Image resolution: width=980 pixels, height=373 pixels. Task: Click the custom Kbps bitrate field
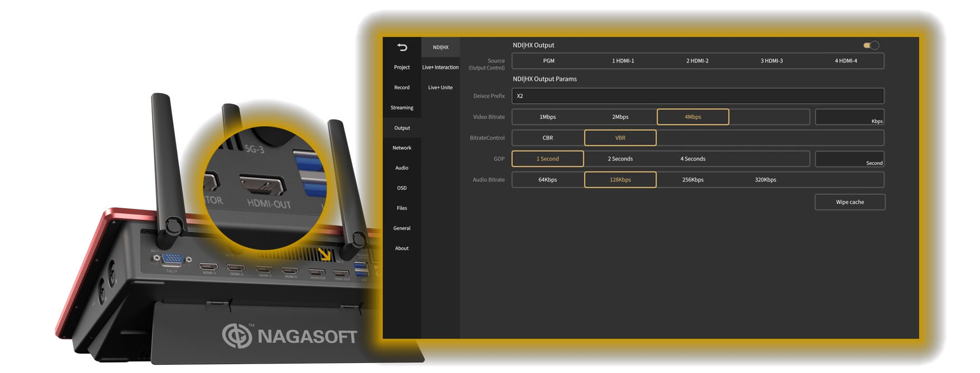(849, 117)
